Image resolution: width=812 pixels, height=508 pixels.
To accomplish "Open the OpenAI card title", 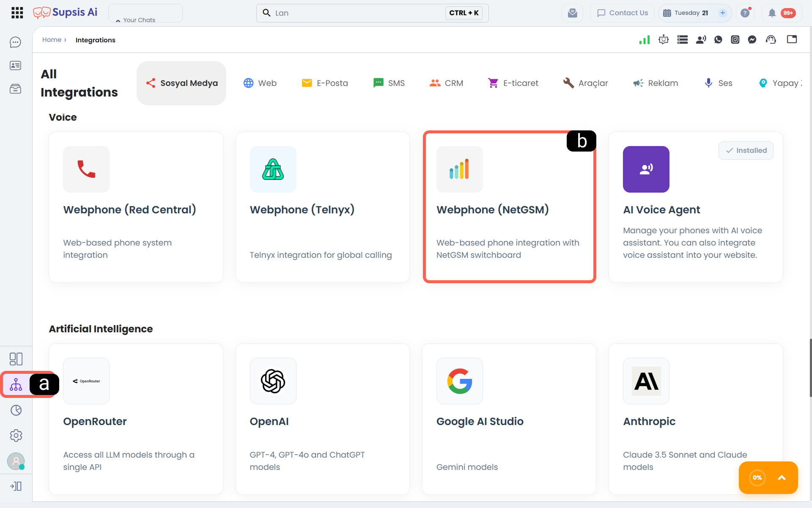I will (269, 422).
